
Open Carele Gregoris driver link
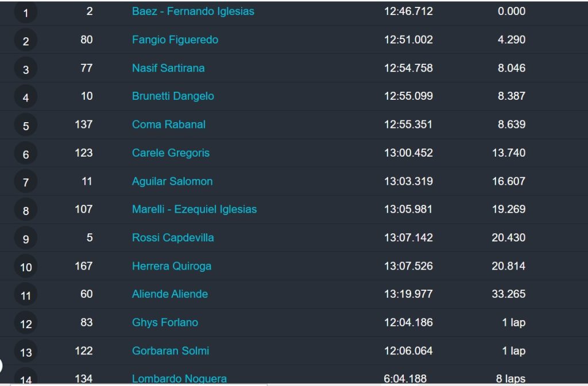[171, 153]
